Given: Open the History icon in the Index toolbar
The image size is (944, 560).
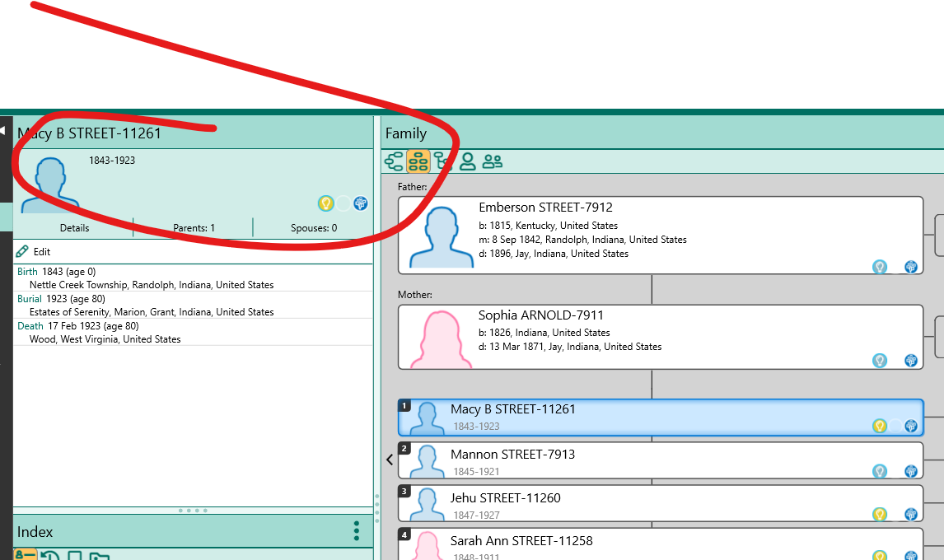Looking at the screenshot, I should (x=50, y=555).
